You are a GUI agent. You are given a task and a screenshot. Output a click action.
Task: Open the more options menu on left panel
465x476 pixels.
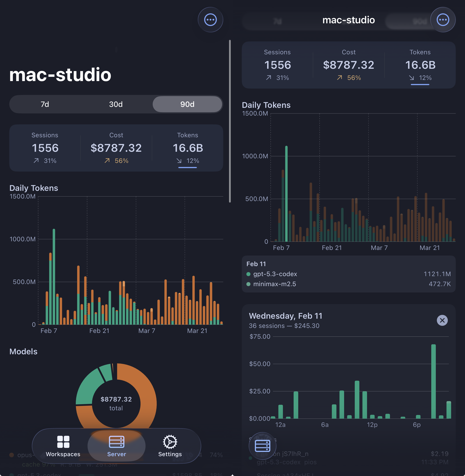[x=210, y=20]
